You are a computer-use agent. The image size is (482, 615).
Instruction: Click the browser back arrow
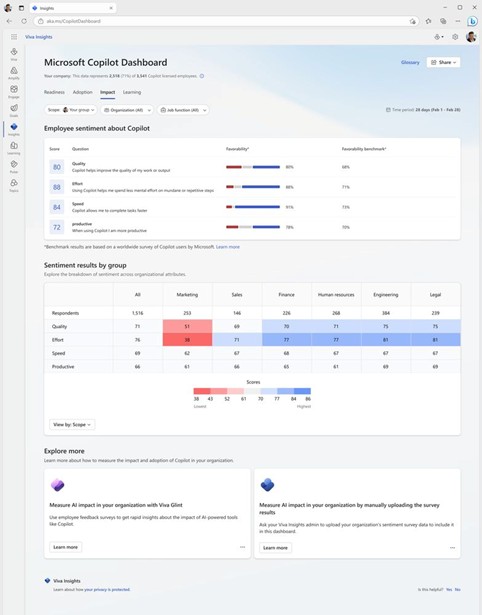[9, 21]
